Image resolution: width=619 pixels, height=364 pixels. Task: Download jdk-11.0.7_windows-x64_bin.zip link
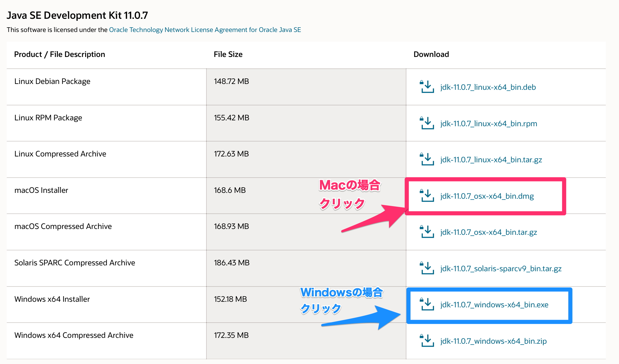tap(493, 341)
